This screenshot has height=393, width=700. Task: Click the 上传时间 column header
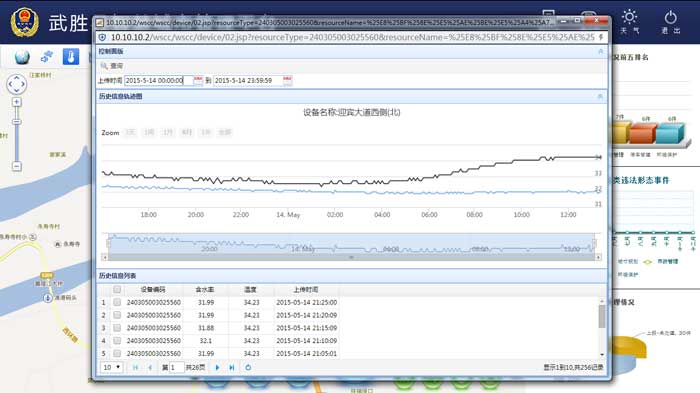pos(306,290)
